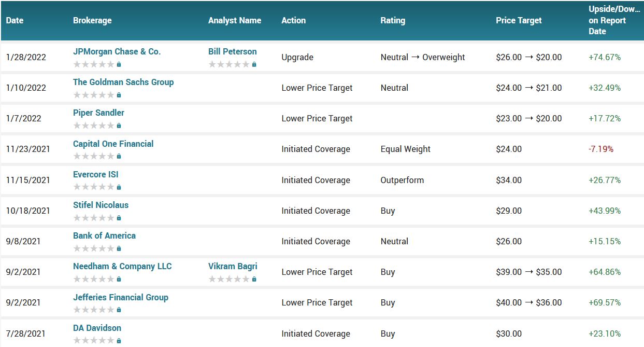Open analyst Vikram Bagri link

click(x=233, y=266)
